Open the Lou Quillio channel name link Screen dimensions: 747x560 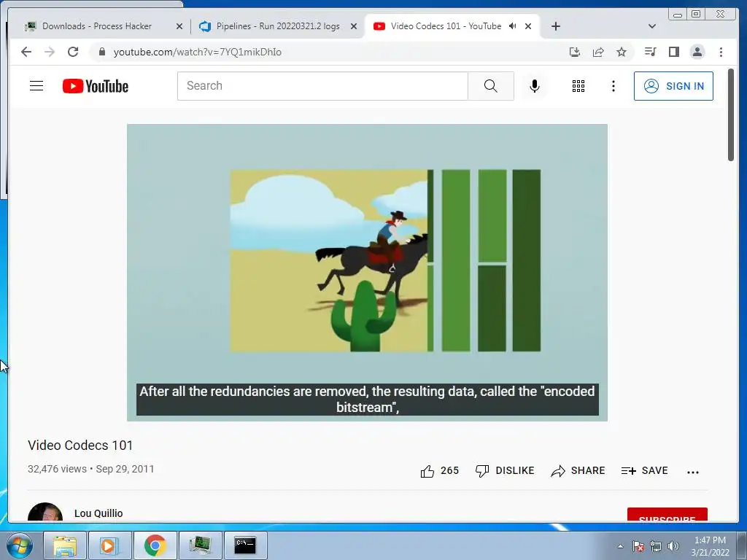[98, 513]
